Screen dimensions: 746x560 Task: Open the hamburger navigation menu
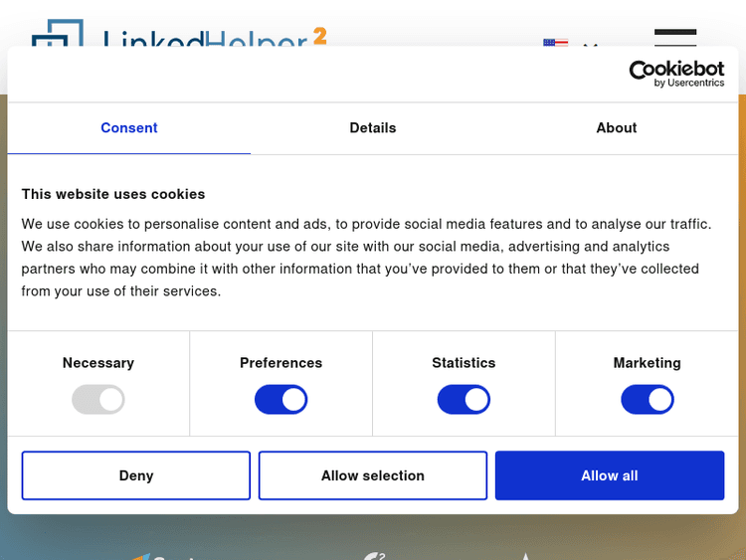click(x=675, y=38)
